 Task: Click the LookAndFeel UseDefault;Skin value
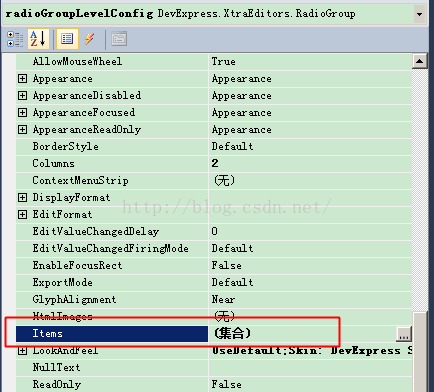click(x=312, y=351)
